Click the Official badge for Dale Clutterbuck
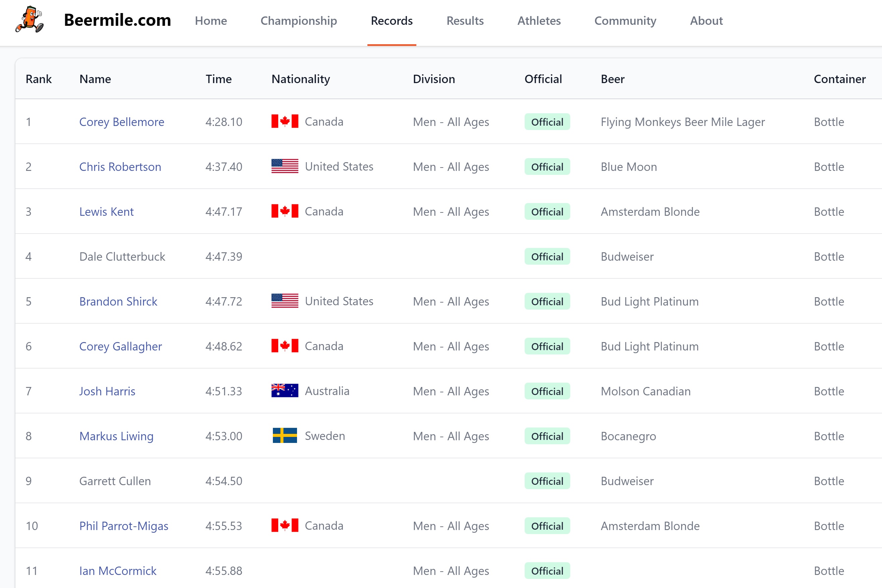This screenshot has width=882, height=588. point(547,257)
